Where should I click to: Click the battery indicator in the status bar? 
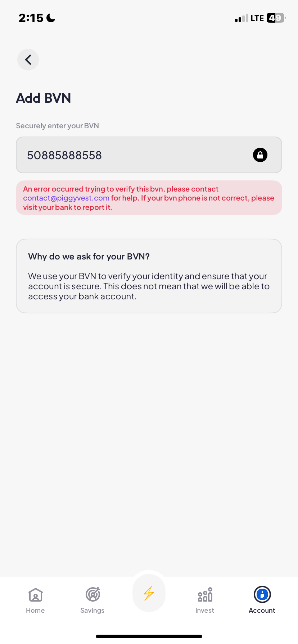276,18
